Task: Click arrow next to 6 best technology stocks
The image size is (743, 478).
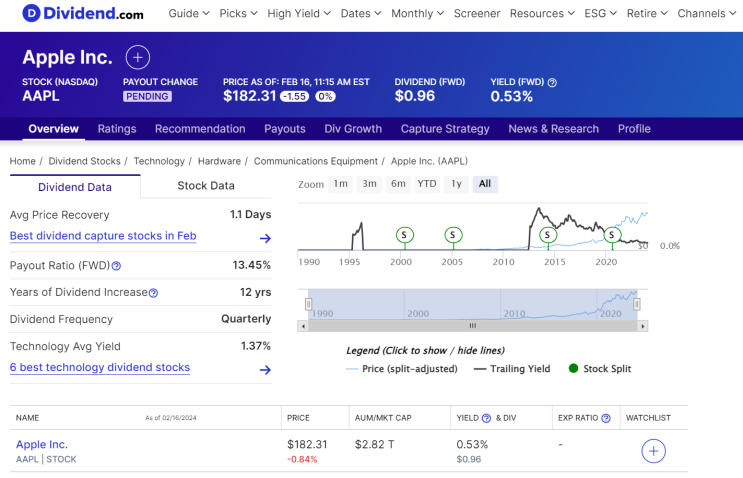Action: 265,369
